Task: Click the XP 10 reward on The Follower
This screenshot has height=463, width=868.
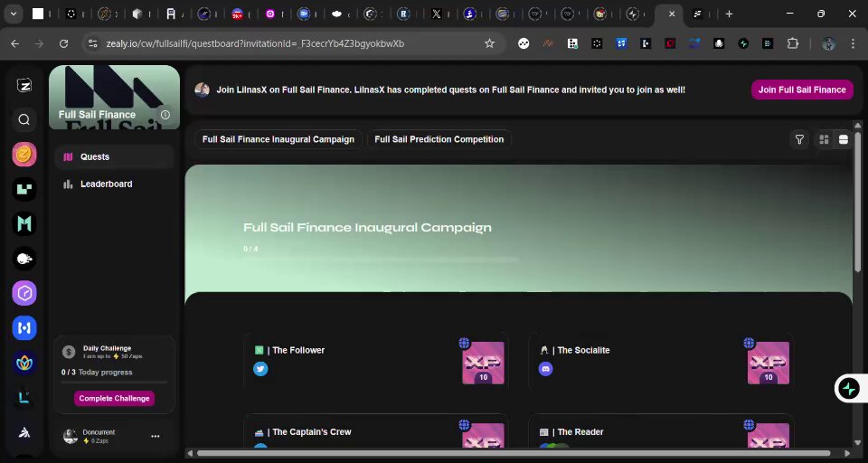Action: pyautogui.click(x=483, y=363)
